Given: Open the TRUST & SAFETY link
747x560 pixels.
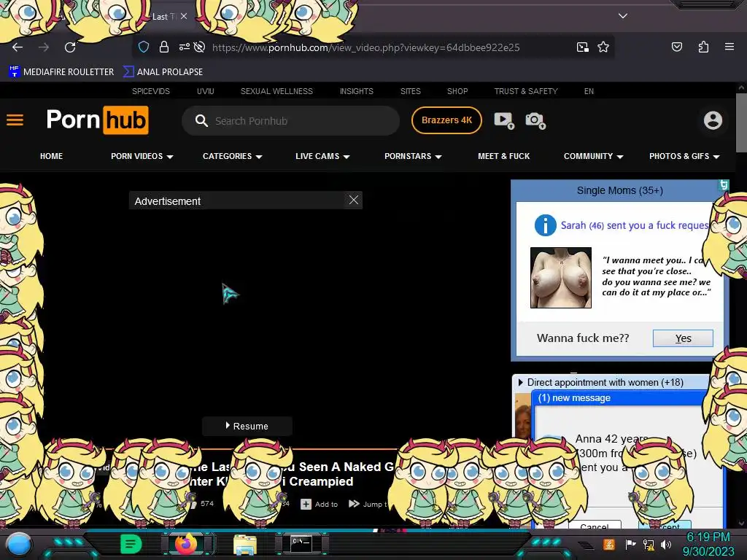Looking at the screenshot, I should point(526,91).
